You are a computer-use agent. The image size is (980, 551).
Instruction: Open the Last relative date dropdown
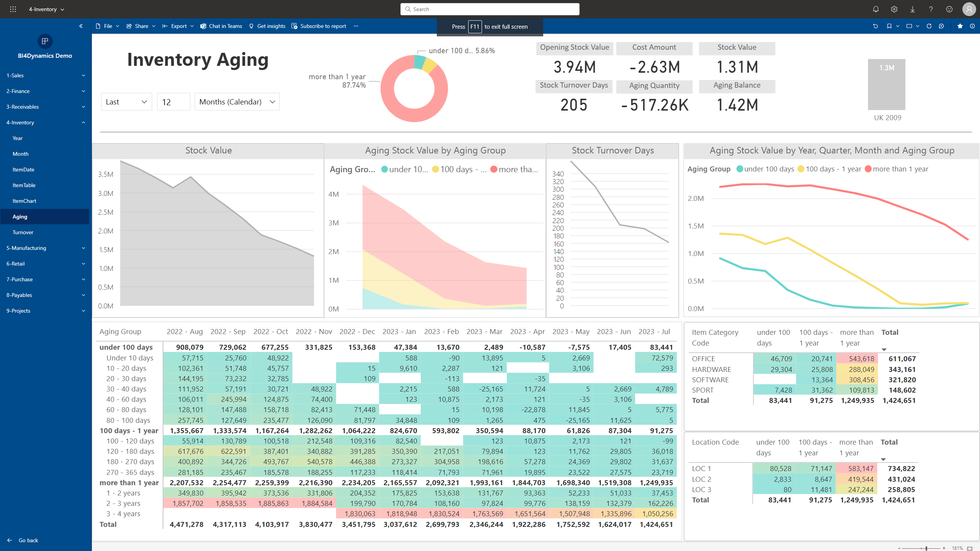click(x=126, y=102)
